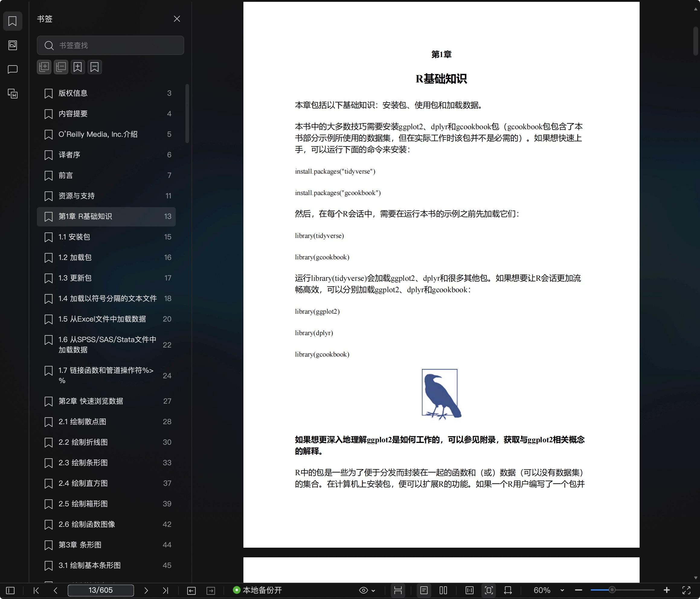Go to 2.6 绘制函数图像 bookmark
The image size is (700, 599).
point(106,524)
